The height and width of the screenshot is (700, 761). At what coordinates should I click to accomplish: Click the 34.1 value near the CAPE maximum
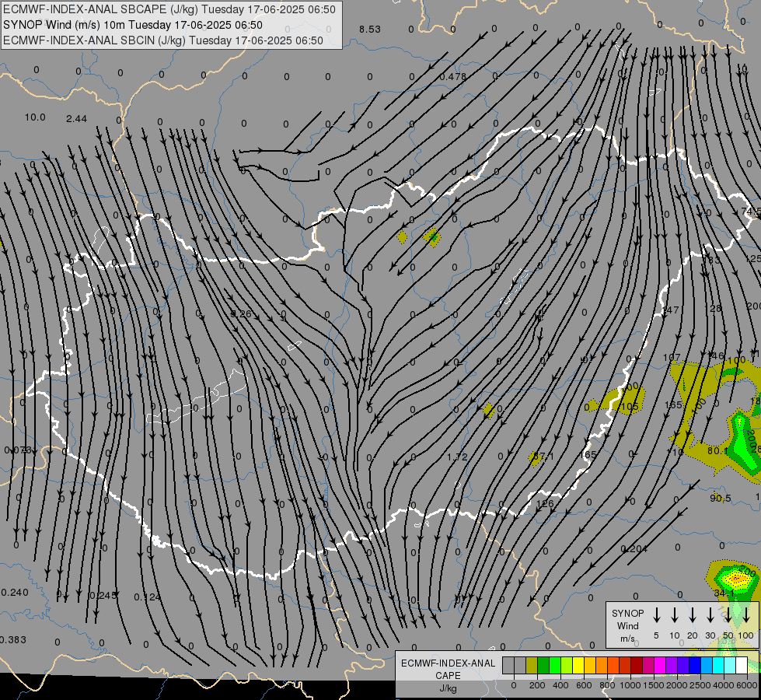(x=724, y=593)
